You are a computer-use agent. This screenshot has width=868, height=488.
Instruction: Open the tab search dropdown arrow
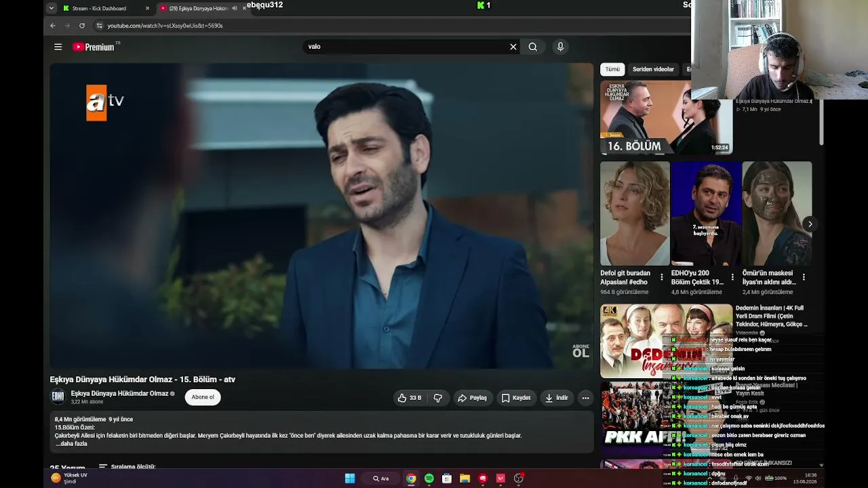click(51, 8)
